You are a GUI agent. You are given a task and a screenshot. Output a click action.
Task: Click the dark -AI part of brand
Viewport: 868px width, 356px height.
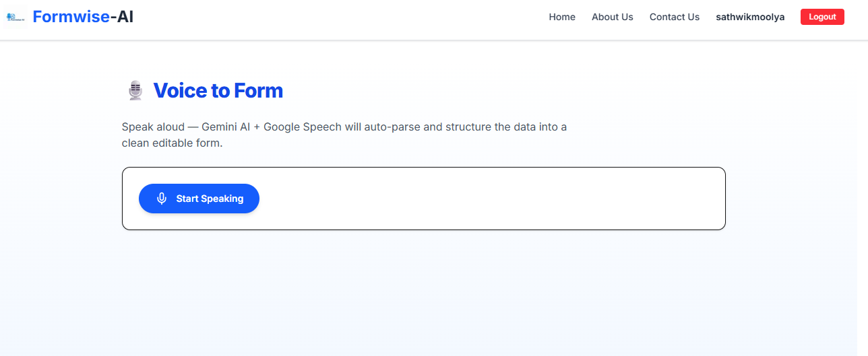point(121,17)
